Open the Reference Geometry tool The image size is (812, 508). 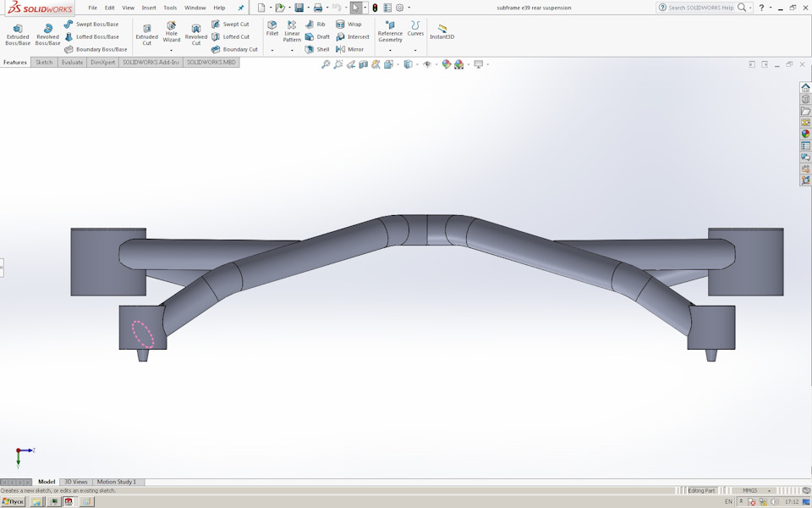click(x=390, y=32)
